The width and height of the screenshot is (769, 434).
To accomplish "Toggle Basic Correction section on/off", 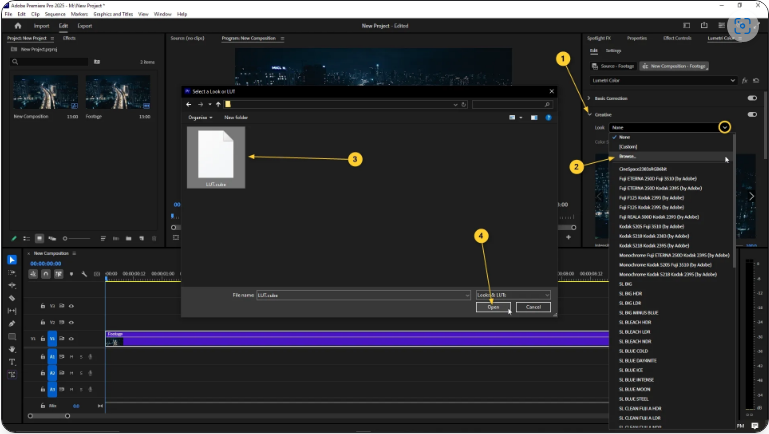I will tap(752, 98).
